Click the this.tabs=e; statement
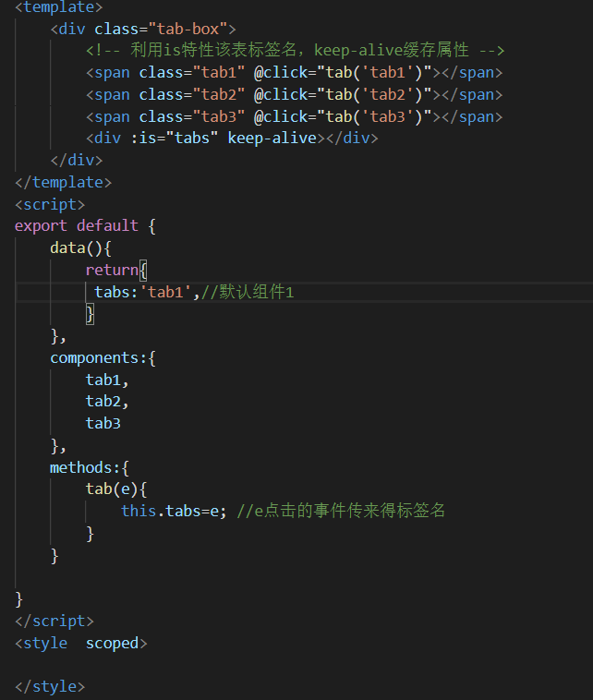The width and height of the screenshot is (593, 700). (x=174, y=512)
